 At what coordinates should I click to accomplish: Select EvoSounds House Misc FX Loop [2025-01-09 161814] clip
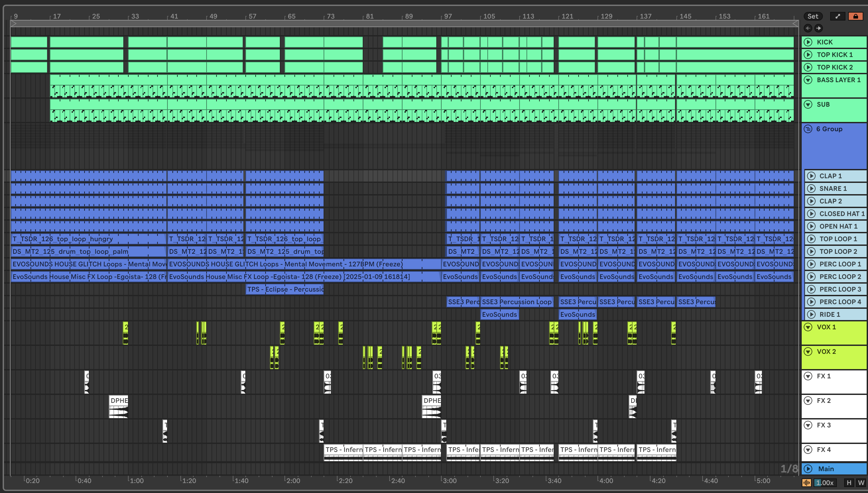click(x=304, y=277)
